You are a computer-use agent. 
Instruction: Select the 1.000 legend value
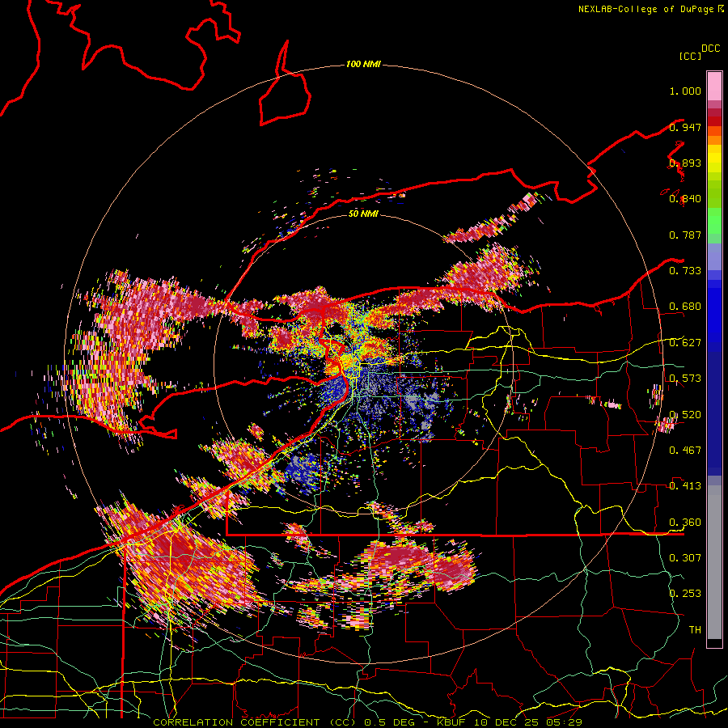[x=685, y=91]
